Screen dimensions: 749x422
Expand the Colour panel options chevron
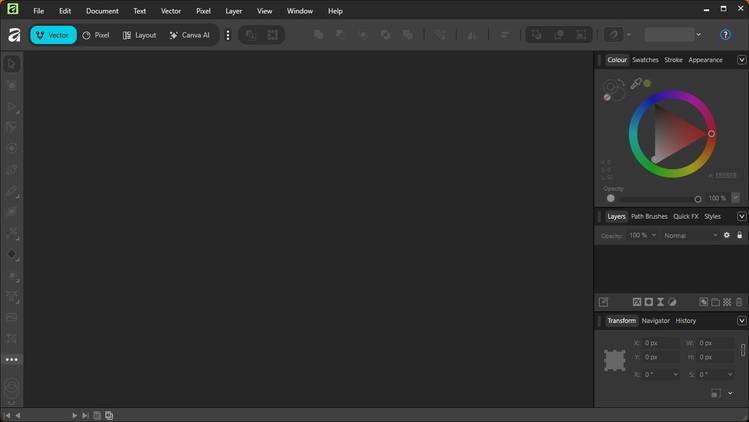(x=741, y=60)
